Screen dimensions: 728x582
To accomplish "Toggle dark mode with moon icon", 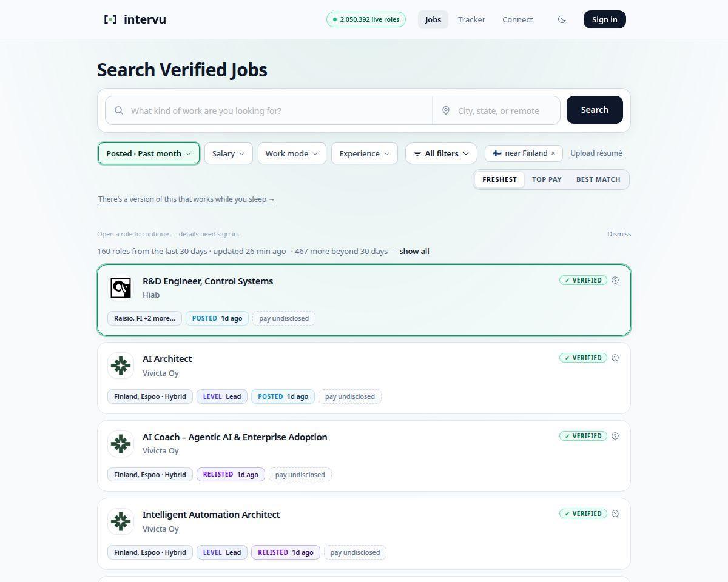I will point(562,19).
